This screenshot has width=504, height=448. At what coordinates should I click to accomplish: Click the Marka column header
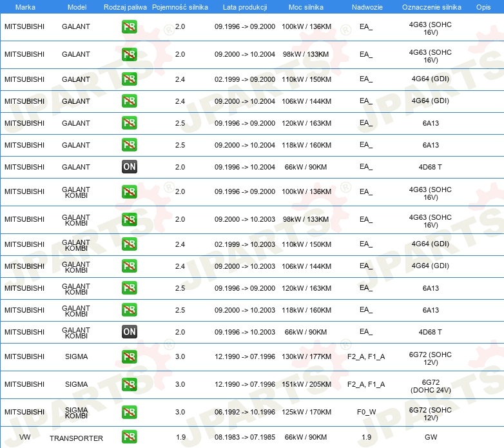click(25, 7)
